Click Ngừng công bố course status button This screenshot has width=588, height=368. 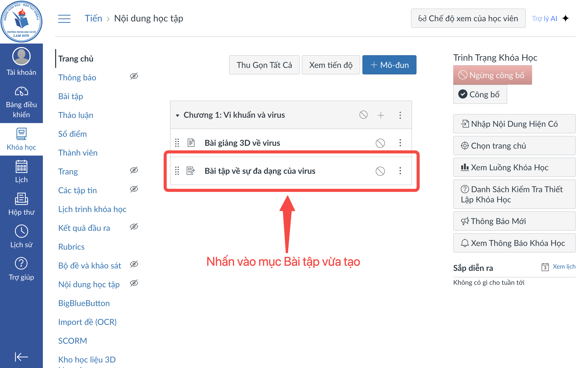(492, 75)
